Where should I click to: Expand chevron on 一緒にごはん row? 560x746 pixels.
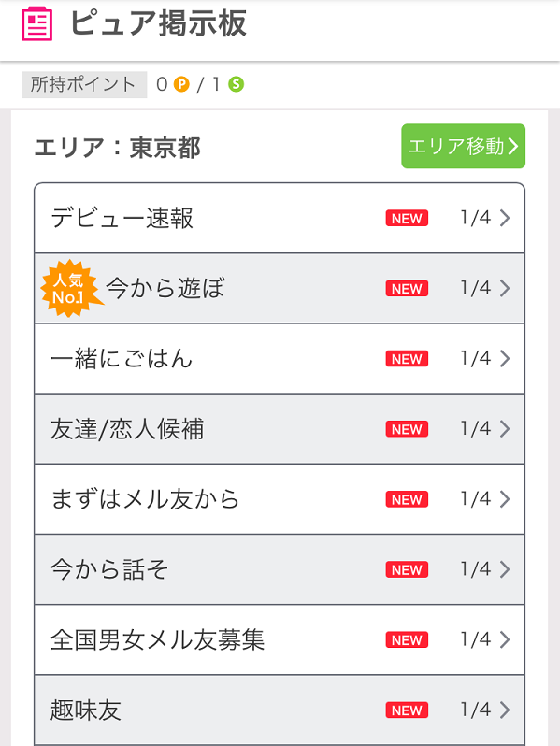point(505,358)
